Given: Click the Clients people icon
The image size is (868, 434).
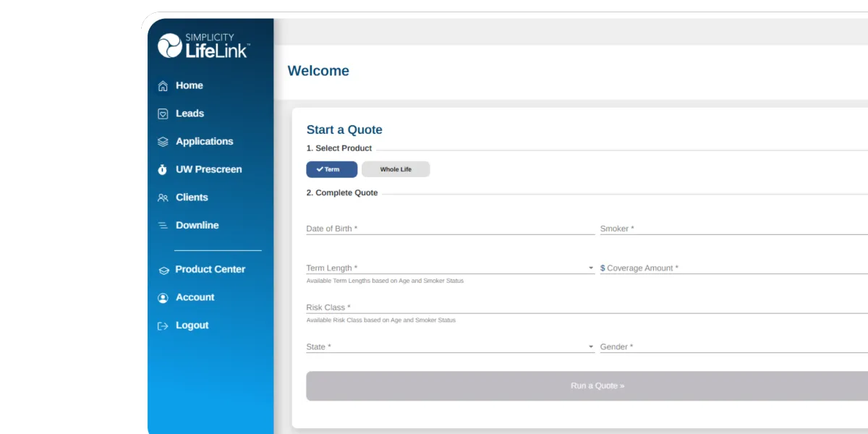Looking at the screenshot, I should [x=163, y=197].
